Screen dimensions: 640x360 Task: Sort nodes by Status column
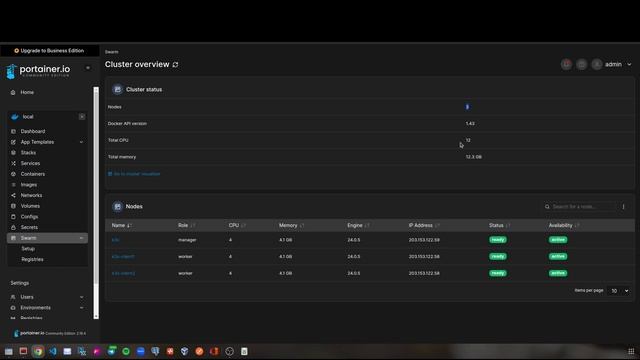click(500, 225)
